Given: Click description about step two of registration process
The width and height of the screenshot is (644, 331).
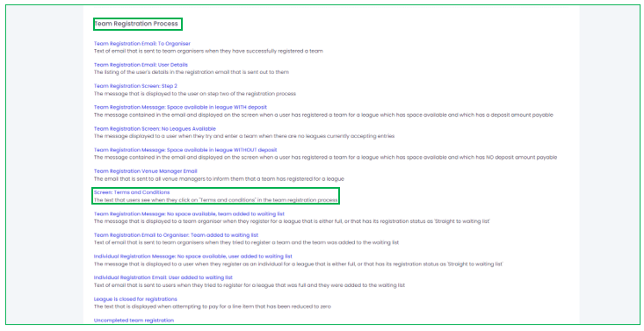Looking at the screenshot, I should 195,94.
